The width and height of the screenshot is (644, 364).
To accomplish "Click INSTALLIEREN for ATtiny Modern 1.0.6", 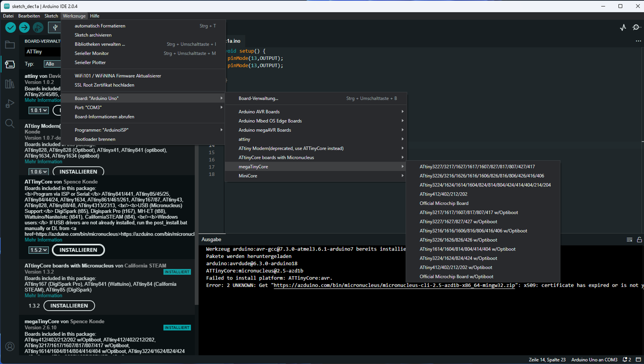I will point(78,172).
